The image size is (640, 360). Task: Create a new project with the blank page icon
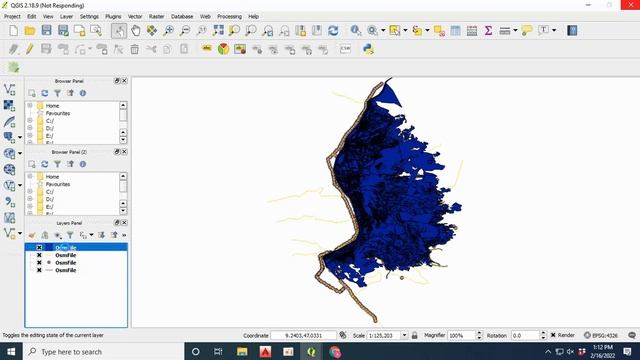pos(13,31)
